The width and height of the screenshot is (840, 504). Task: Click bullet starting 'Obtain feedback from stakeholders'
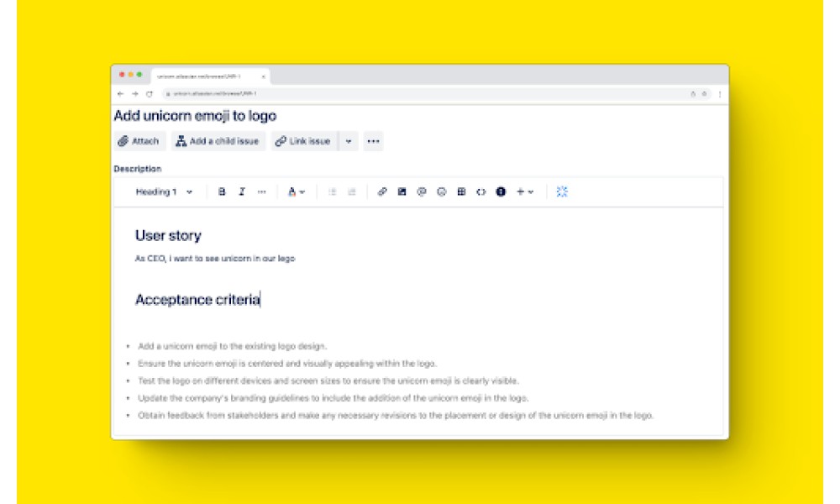(x=396, y=415)
